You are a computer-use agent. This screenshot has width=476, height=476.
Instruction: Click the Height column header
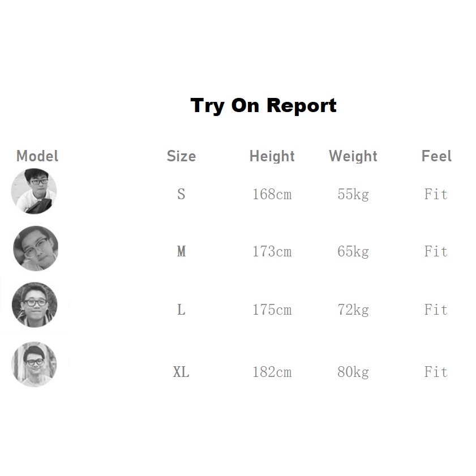click(272, 156)
